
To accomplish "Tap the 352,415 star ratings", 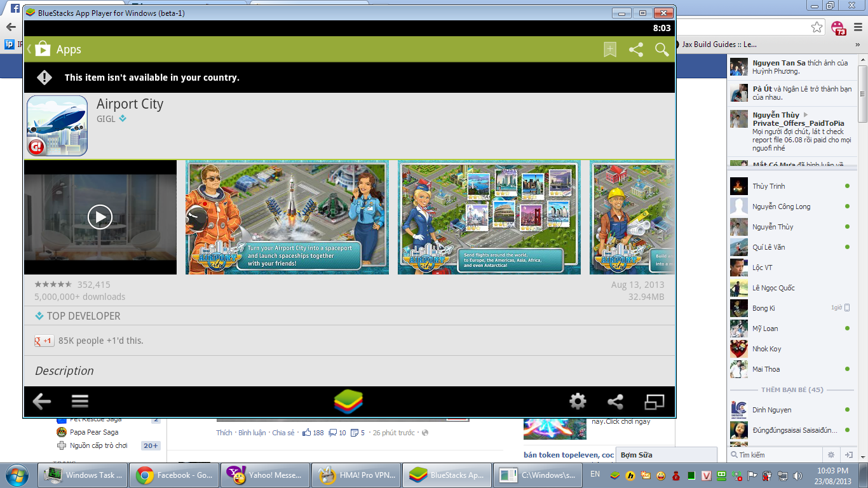I will click(x=72, y=285).
